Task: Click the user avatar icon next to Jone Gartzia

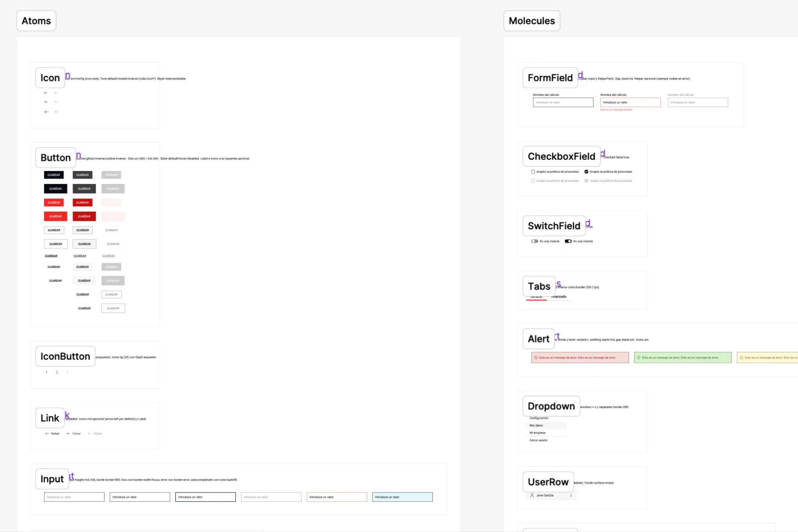Action: 532,495
